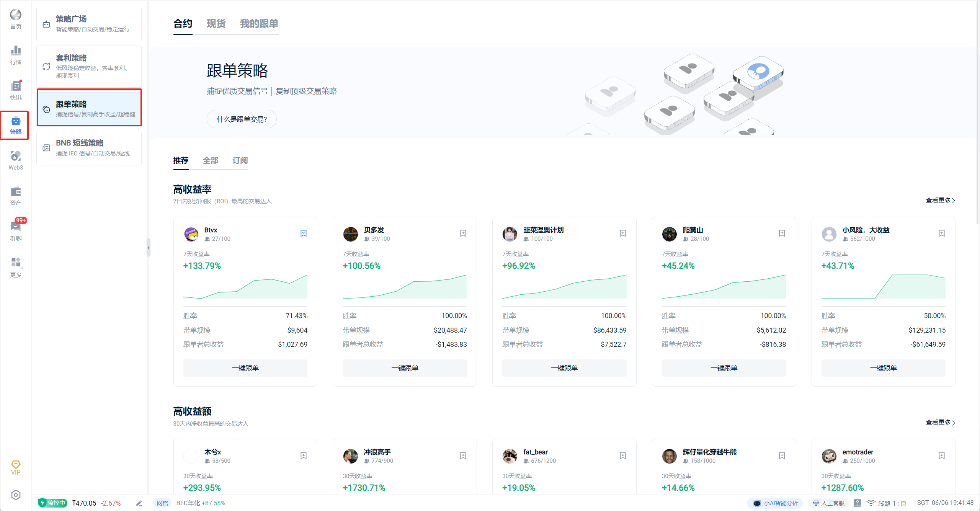Screen dimensions: 980x511
Task: Click 一键跟单 on 贝多发 card
Action: 405,368
